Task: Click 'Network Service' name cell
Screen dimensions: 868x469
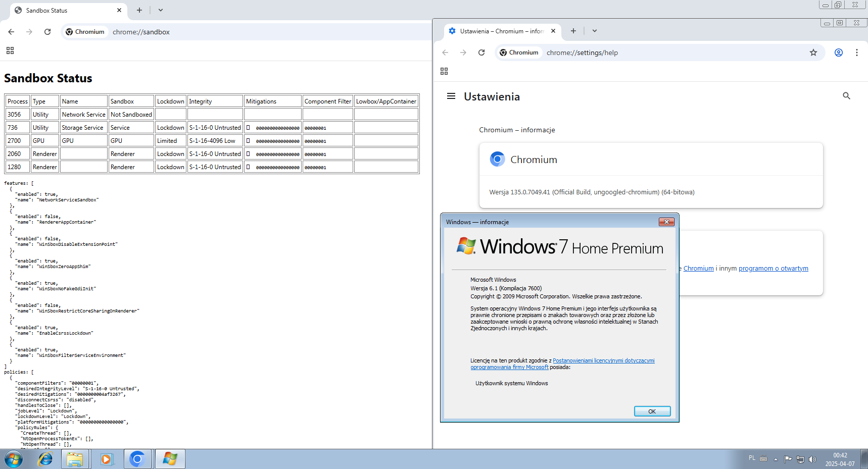Action: tap(84, 115)
